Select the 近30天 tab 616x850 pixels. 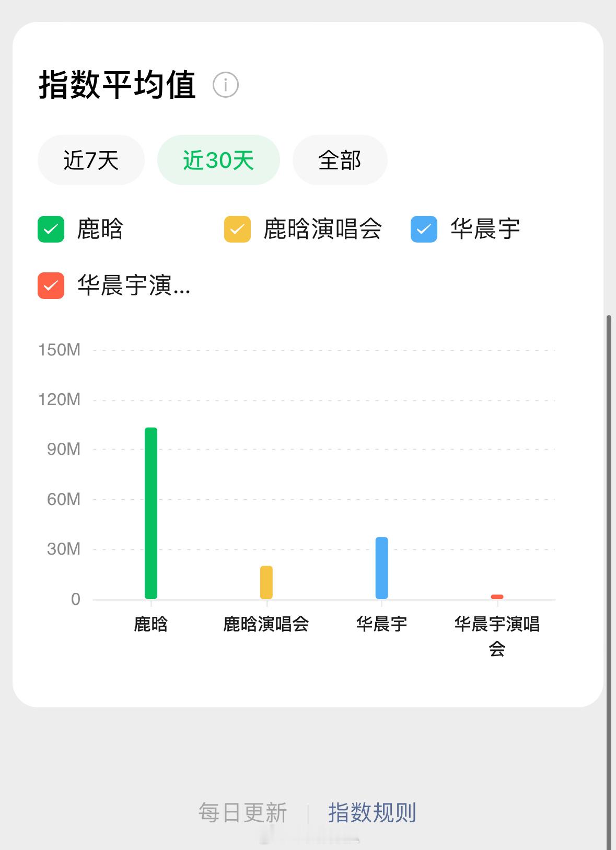point(218,160)
